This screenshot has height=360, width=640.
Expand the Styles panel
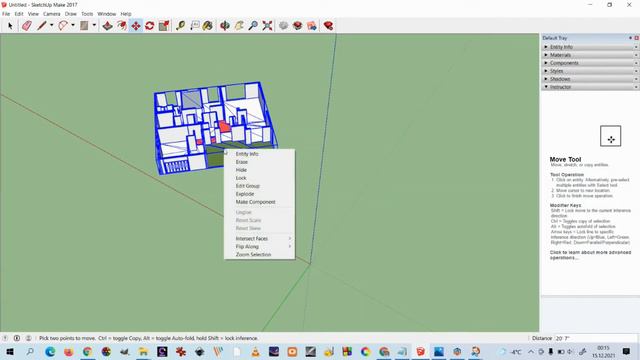[x=590, y=71]
